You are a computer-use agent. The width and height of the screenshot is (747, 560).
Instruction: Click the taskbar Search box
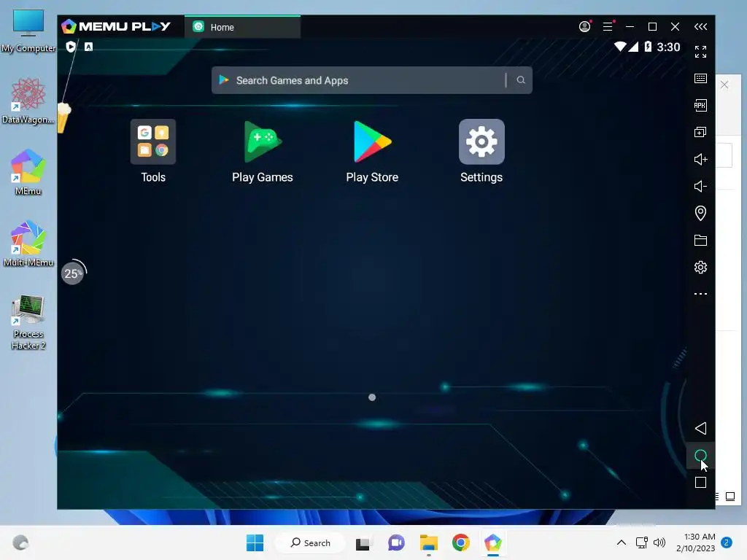(311, 542)
